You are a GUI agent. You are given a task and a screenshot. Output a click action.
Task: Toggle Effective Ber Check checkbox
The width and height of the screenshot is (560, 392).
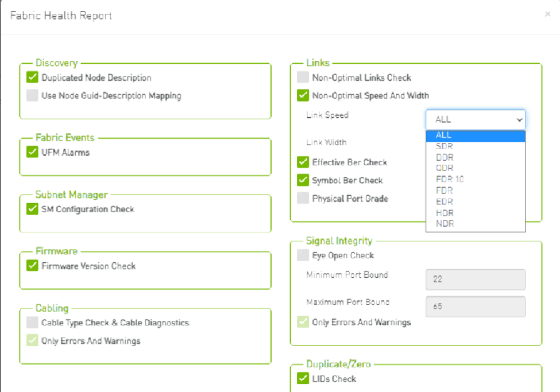303,162
